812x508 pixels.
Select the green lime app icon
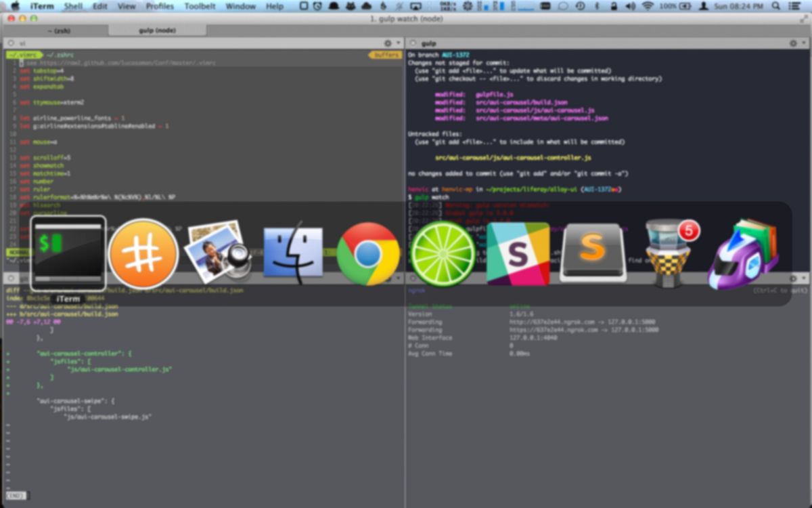[x=443, y=253]
